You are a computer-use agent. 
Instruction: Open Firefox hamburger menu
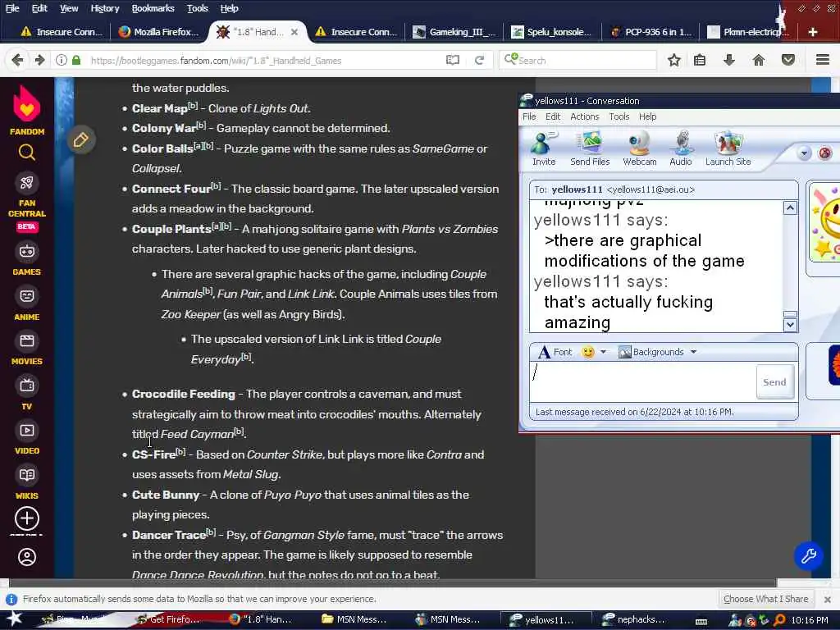[822, 60]
